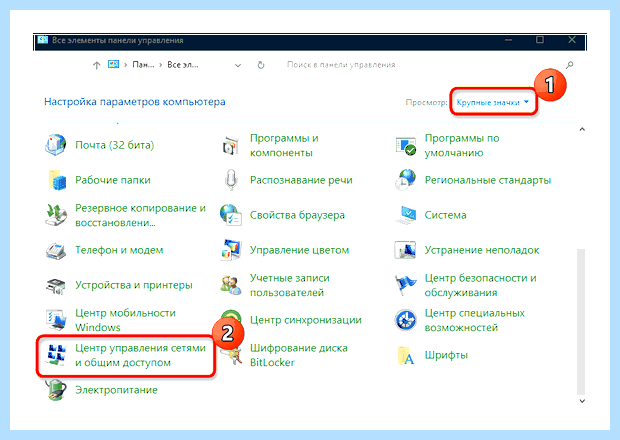Open Устранение неполадок link
This screenshot has width=620, height=440.
[482, 250]
